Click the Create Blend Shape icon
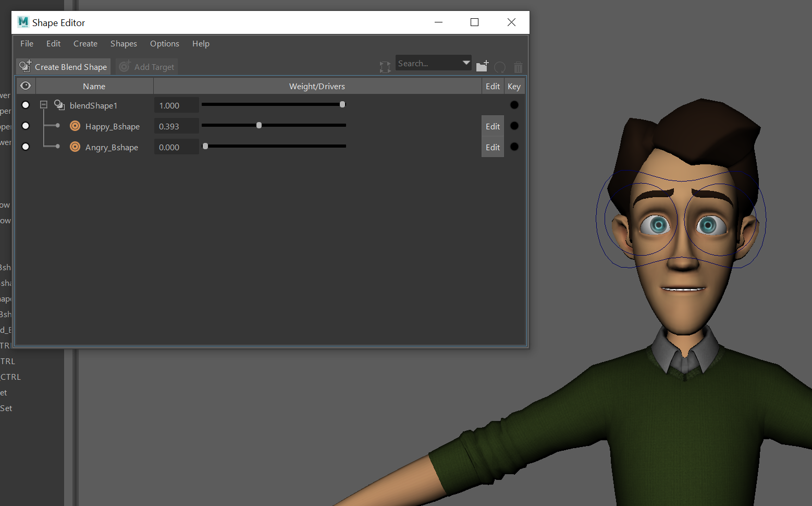Screen dimensions: 812x506 click(x=24, y=67)
